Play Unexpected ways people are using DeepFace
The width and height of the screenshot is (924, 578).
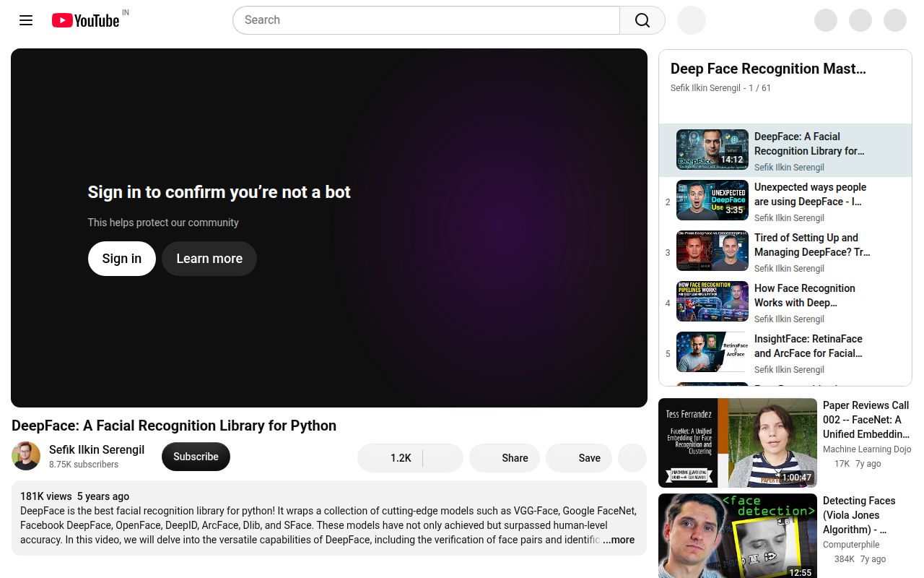[x=810, y=194]
